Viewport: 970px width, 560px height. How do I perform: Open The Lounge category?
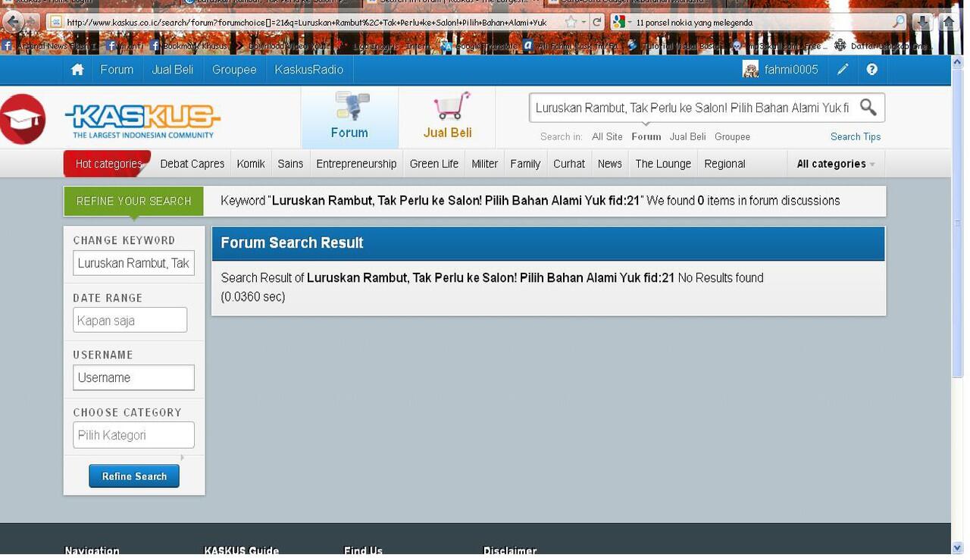point(663,164)
